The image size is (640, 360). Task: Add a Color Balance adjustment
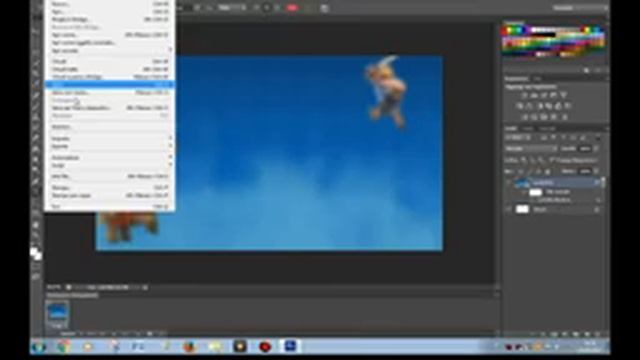(529, 106)
